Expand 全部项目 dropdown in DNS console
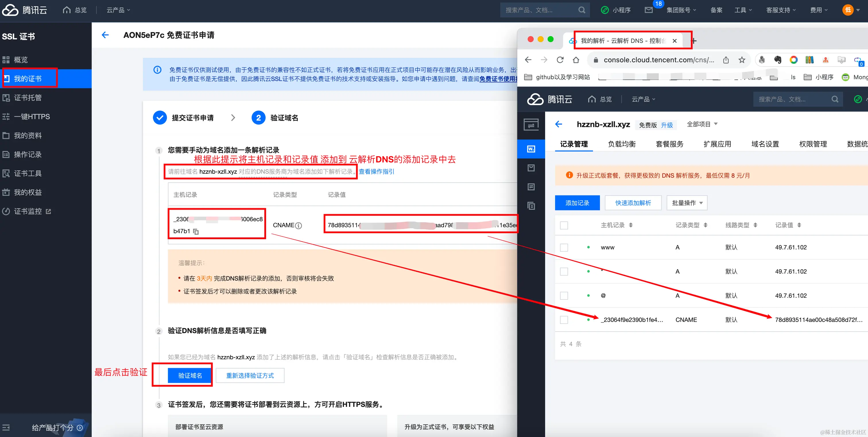Viewport: 868px width, 437px height. pos(702,124)
